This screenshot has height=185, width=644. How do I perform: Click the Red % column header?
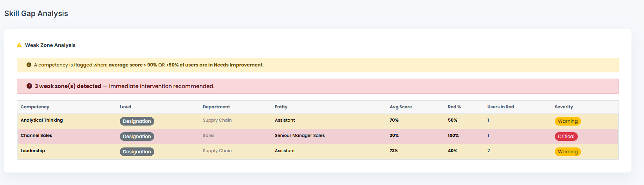coord(454,107)
